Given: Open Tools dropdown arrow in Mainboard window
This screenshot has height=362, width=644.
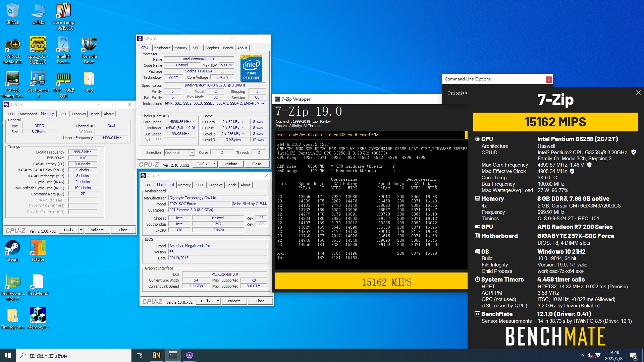Looking at the screenshot, I should pyautogui.click(x=218, y=301).
